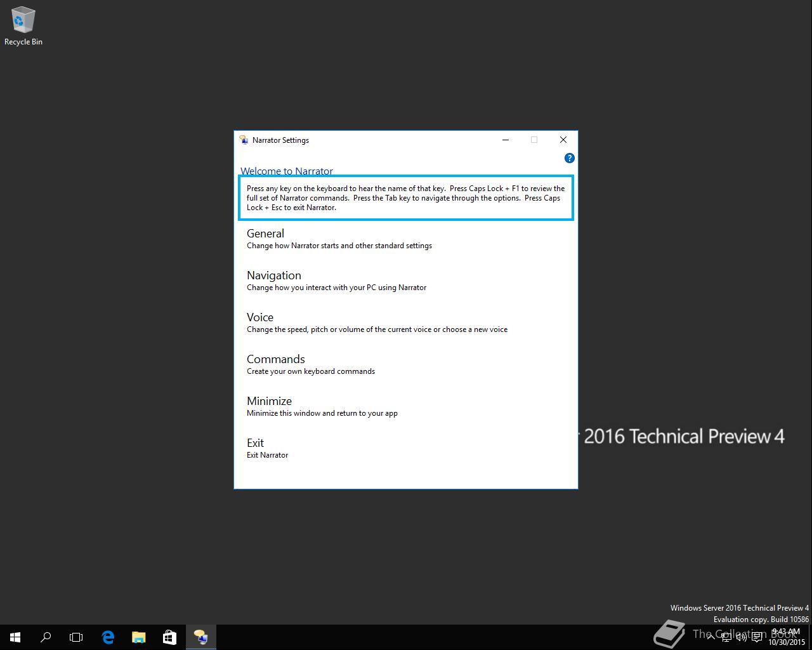Open Task View in the taskbar
Screen dimensions: 812x650
click(x=76, y=637)
